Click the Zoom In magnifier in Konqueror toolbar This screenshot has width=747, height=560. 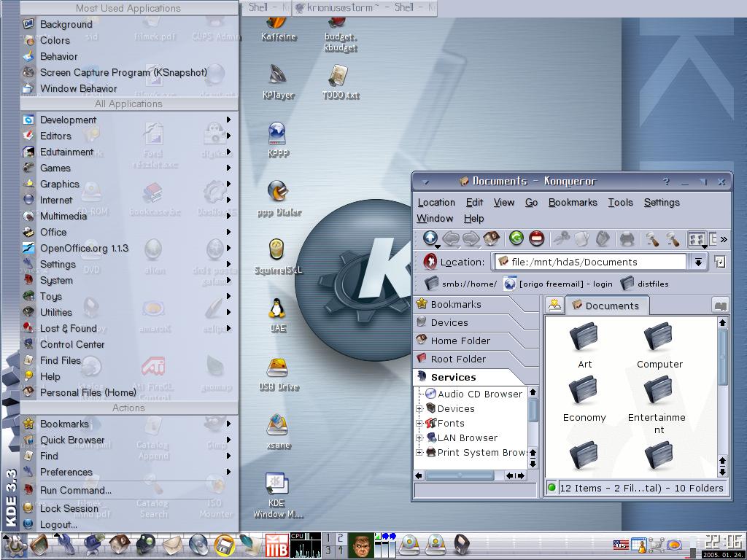[651, 238]
